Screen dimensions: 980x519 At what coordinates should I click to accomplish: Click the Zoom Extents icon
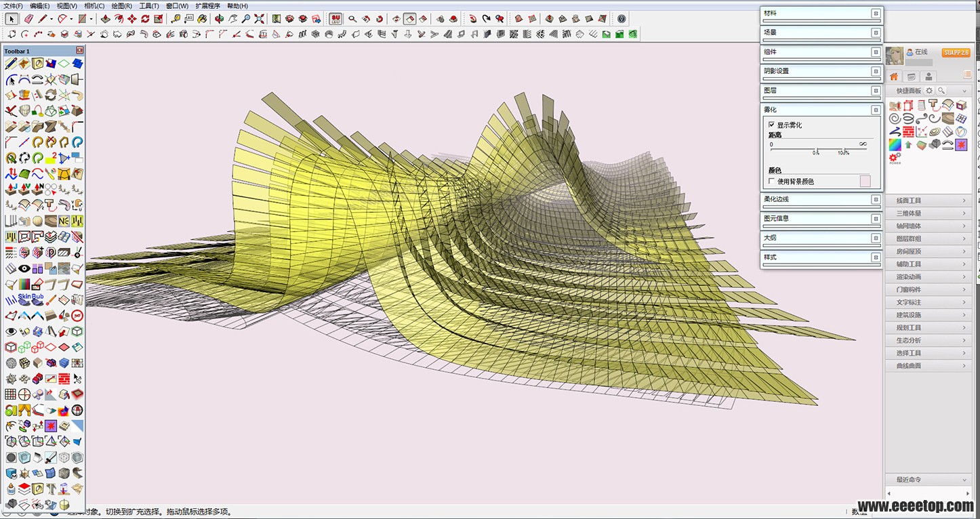[259, 19]
